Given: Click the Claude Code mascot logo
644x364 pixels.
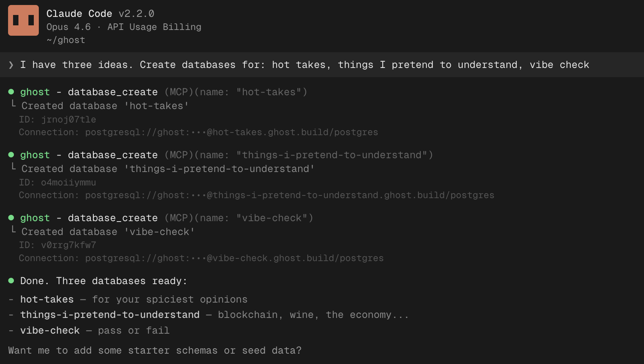Looking at the screenshot, I should click(23, 20).
